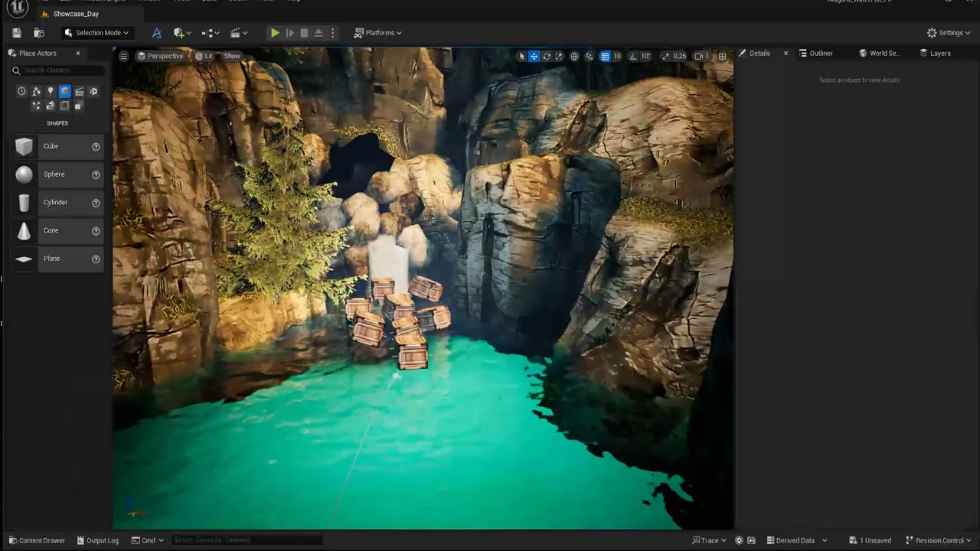The width and height of the screenshot is (980, 551).
Task: Click the Modeling tools 'A' icon
Action: pyautogui.click(x=156, y=33)
